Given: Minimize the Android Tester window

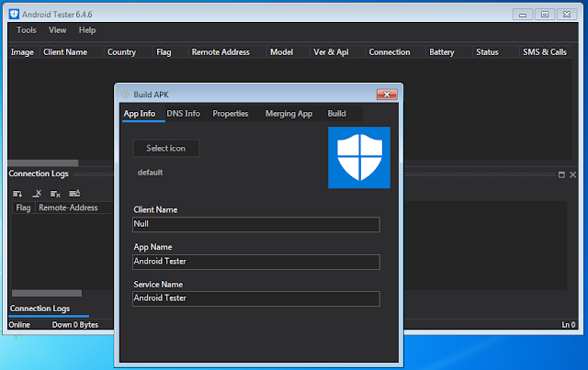Looking at the screenshot, I should click(523, 15).
